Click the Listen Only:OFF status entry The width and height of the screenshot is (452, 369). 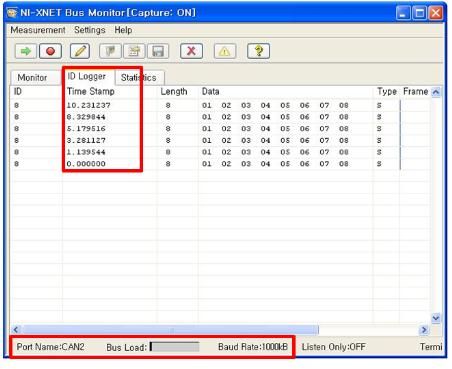(x=334, y=347)
